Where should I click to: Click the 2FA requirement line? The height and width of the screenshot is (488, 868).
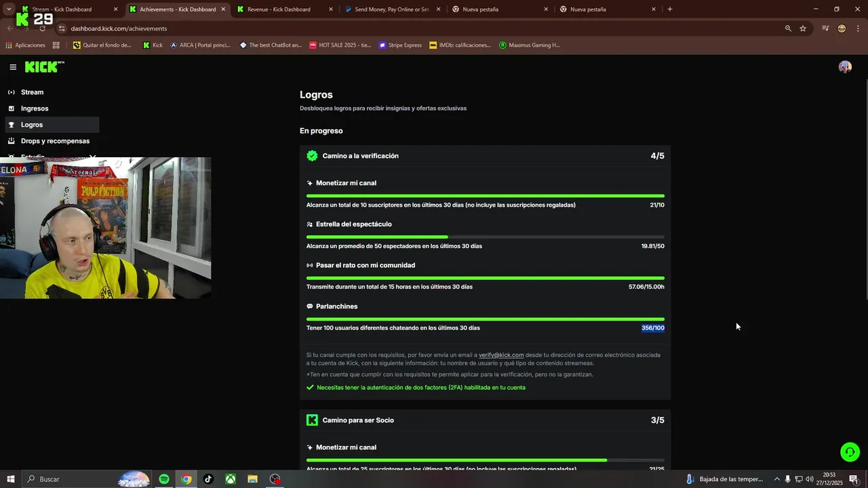416,388
